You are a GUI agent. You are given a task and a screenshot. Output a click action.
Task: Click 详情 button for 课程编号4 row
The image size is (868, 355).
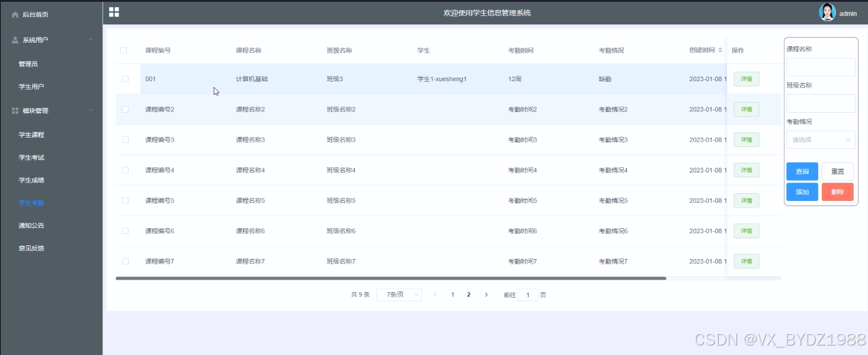747,170
